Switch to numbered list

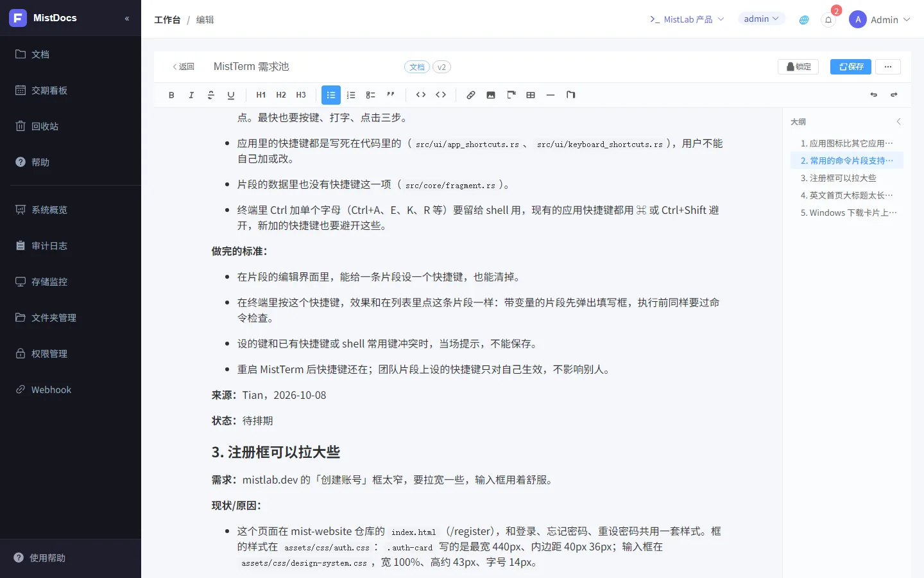(x=351, y=95)
